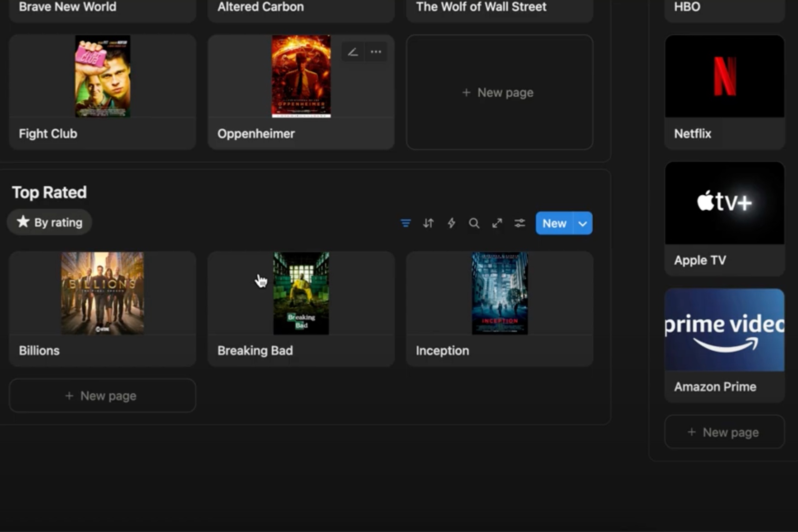The image size is (798, 532).
Task: Select the Netflix platform card
Action: [x=724, y=93]
